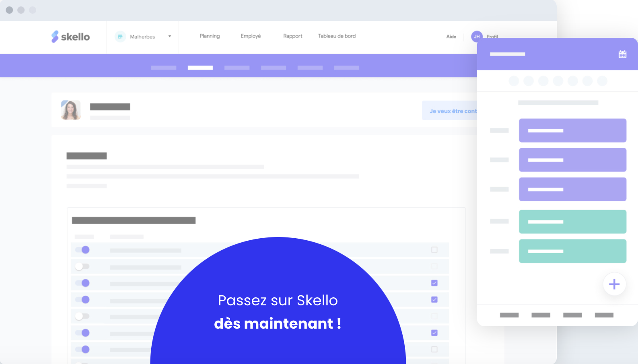Uncheck the checked box in the fourth list row
638x364 pixels.
[x=434, y=299]
